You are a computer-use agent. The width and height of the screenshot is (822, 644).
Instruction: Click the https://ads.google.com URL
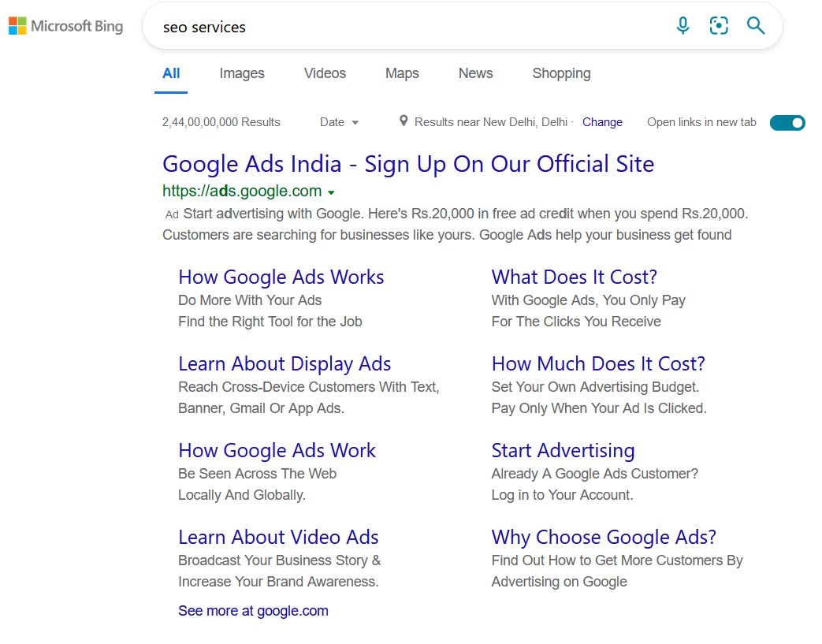click(x=242, y=191)
